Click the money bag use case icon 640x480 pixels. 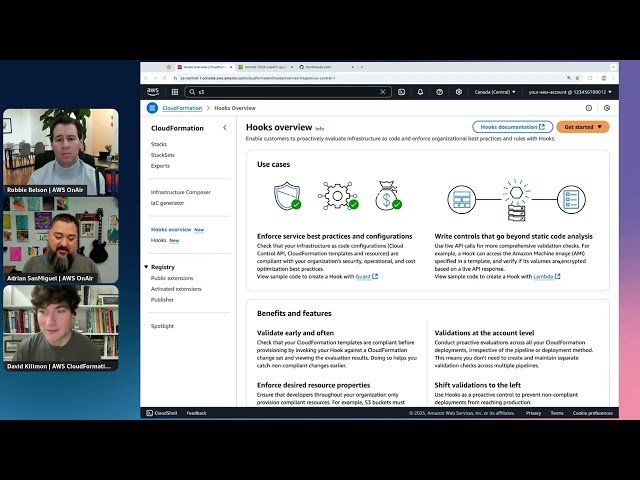click(388, 196)
